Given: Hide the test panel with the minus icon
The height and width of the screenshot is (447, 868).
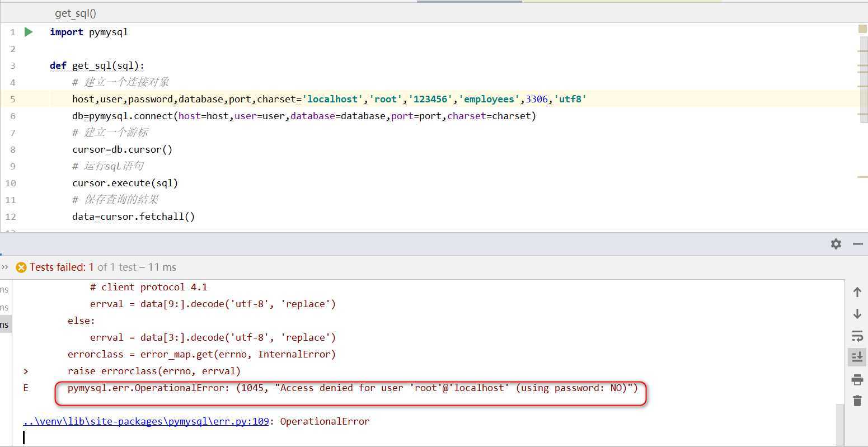Looking at the screenshot, I should coord(858,244).
